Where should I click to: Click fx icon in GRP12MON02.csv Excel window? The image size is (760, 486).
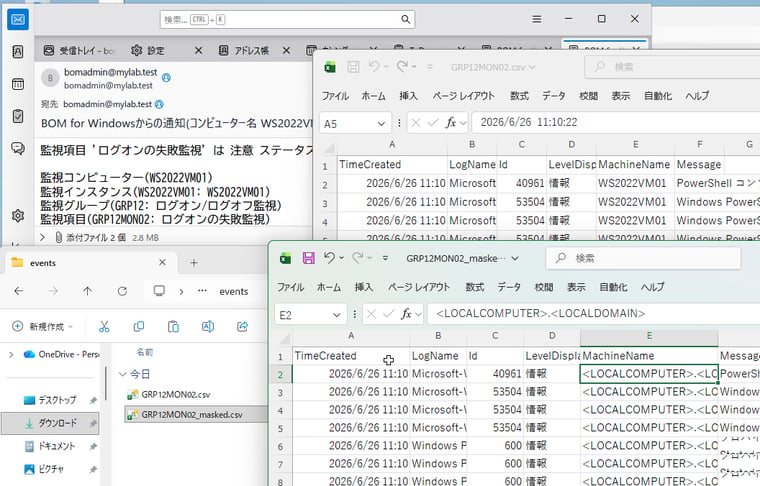coord(451,123)
